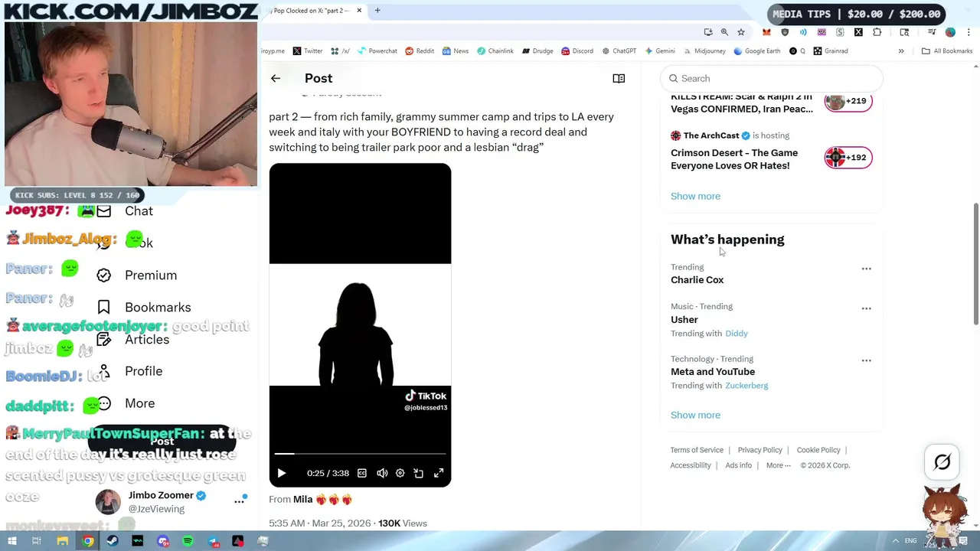Image resolution: width=980 pixels, height=551 pixels.
Task: Open Privacy Policy link
Action: click(x=759, y=450)
